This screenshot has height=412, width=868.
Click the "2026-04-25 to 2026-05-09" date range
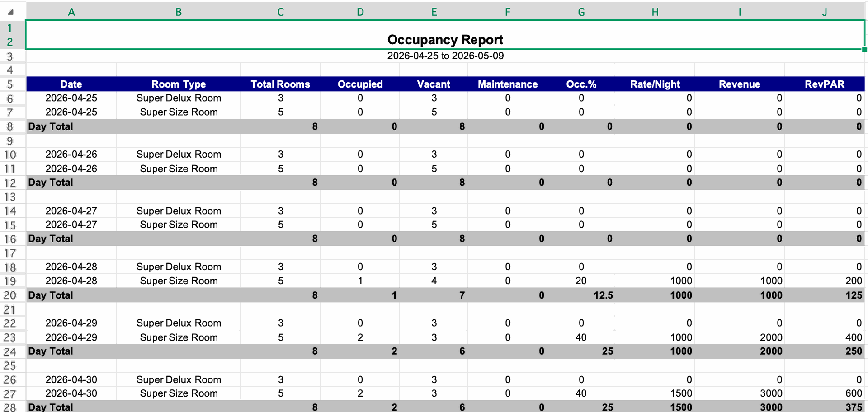pyautogui.click(x=445, y=56)
